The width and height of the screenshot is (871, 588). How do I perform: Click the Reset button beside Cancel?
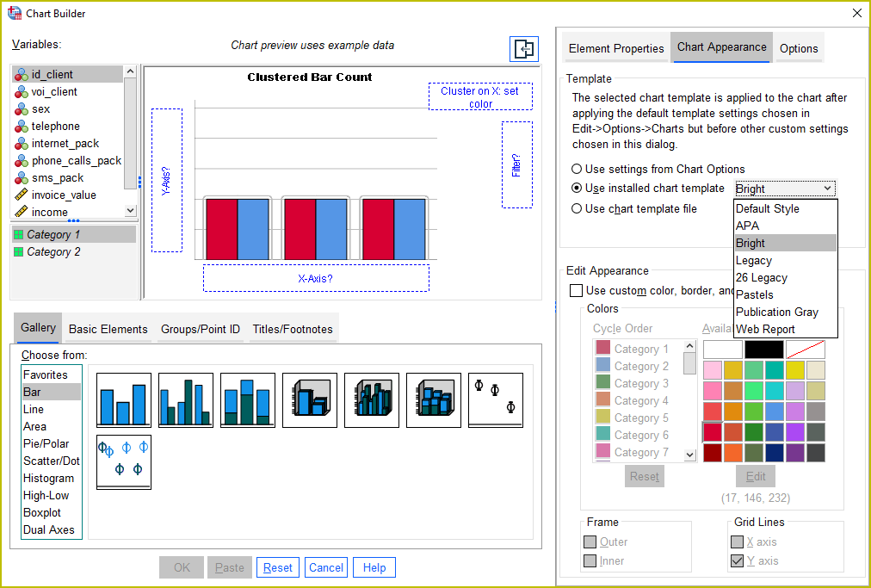tap(278, 567)
